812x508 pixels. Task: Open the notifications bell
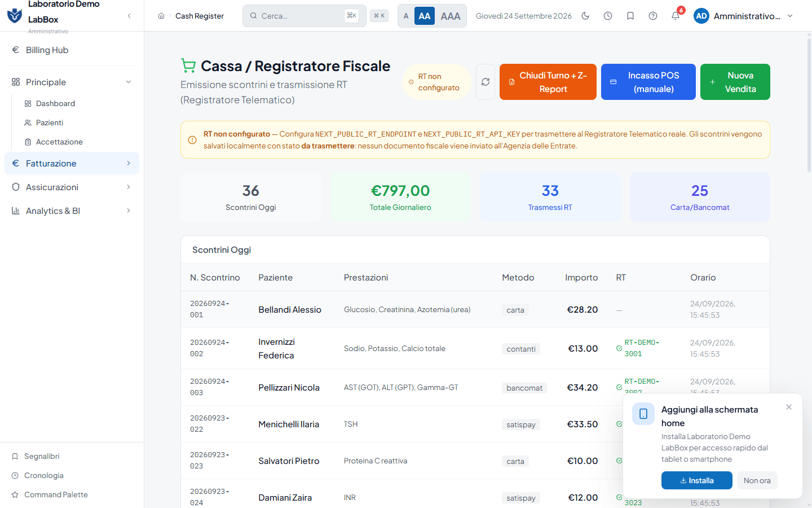[x=676, y=16]
